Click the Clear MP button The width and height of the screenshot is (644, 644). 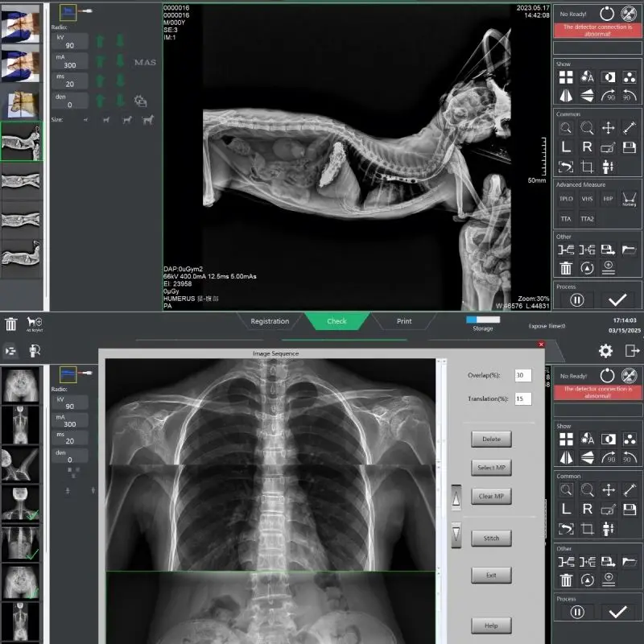click(491, 496)
